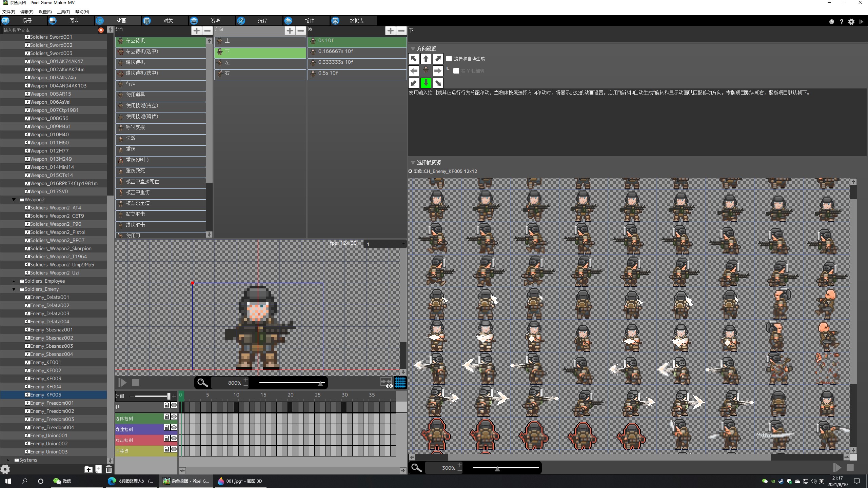Viewport: 868px width, 488px height.
Task: Select the down-right direction arrow
Action: [x=438, y=83]
